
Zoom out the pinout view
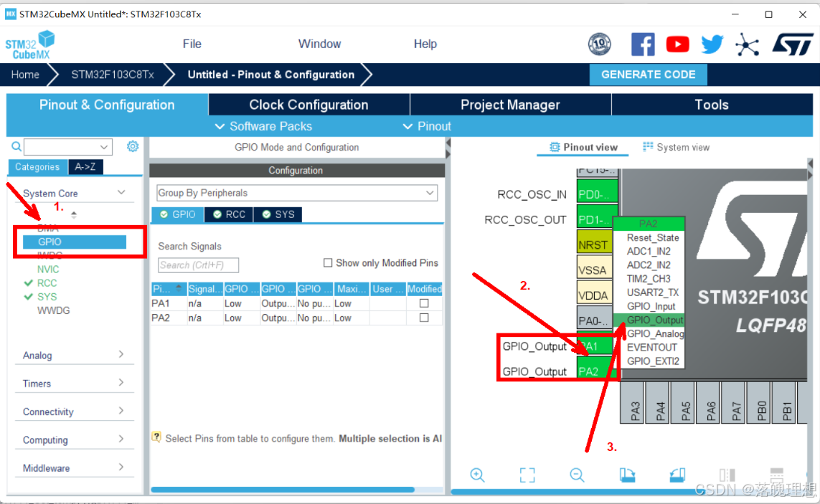577,475
